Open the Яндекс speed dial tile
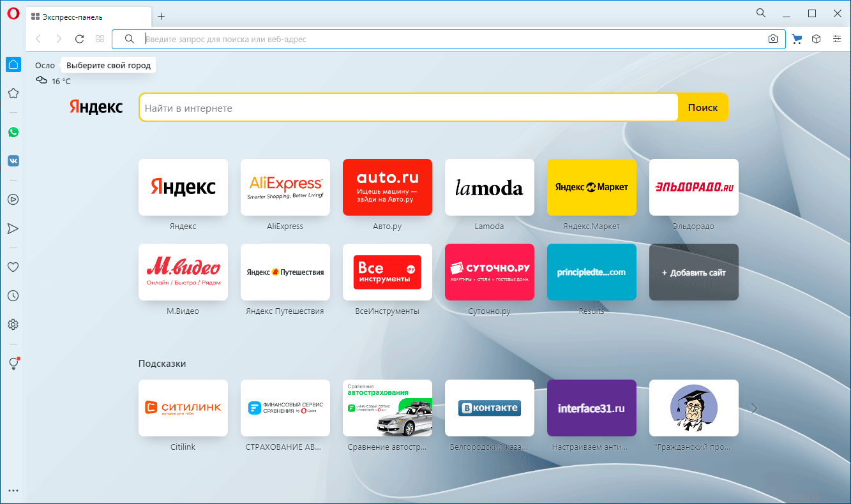This screenshot has height=504, width=851. 183,187
